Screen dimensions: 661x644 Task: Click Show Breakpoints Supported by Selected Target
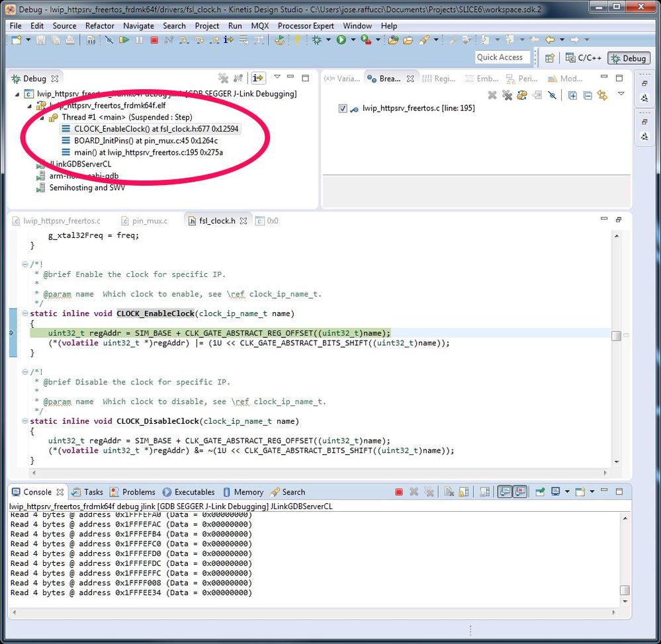[x=522, y=96]
